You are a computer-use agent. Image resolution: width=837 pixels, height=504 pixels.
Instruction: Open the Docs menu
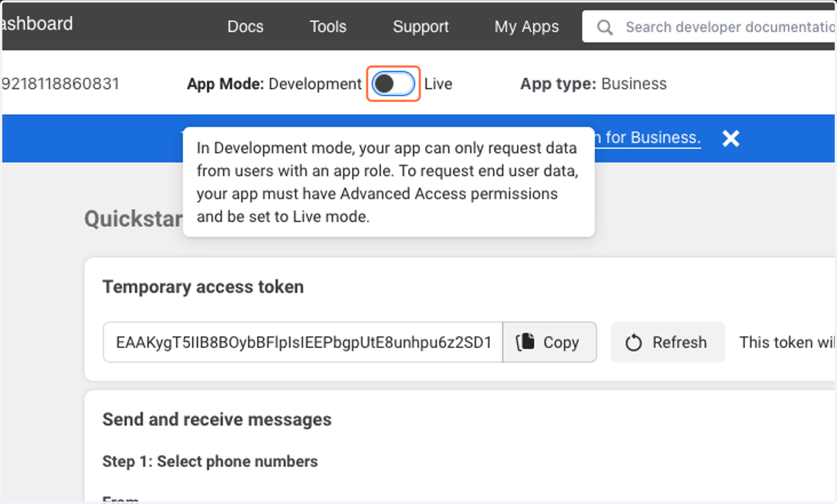[246, 26]
